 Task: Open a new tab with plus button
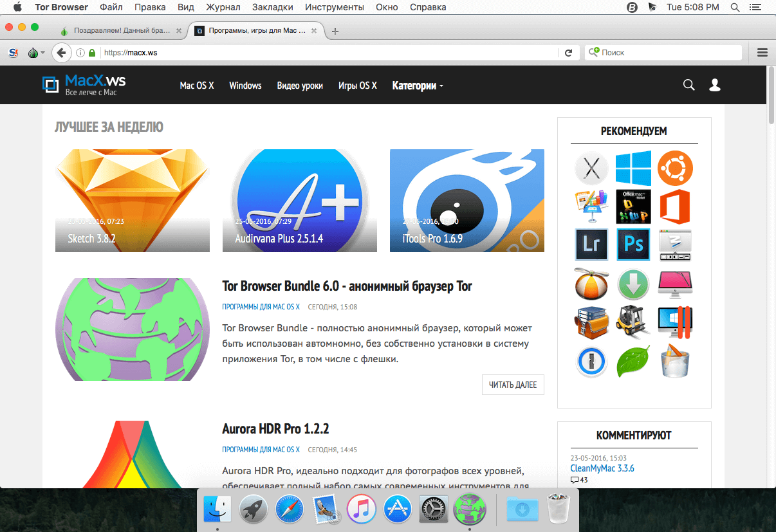(x=335, y=31)
